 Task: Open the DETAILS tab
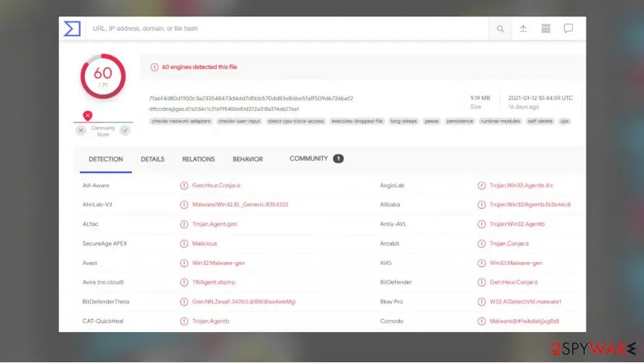(153, 159)
